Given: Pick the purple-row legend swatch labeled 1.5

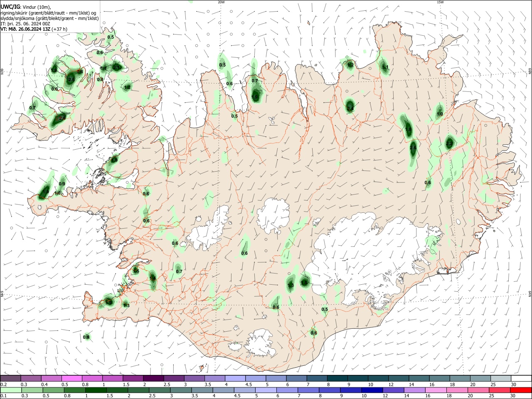Looking at the screenshot, I should coord(133,378).
